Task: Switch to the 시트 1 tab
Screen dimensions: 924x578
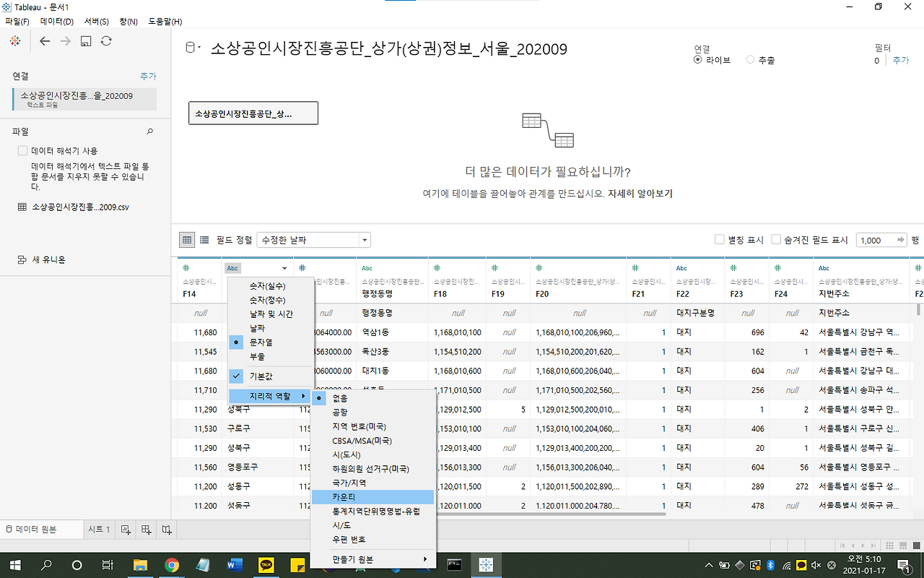Action: (99, 530)
